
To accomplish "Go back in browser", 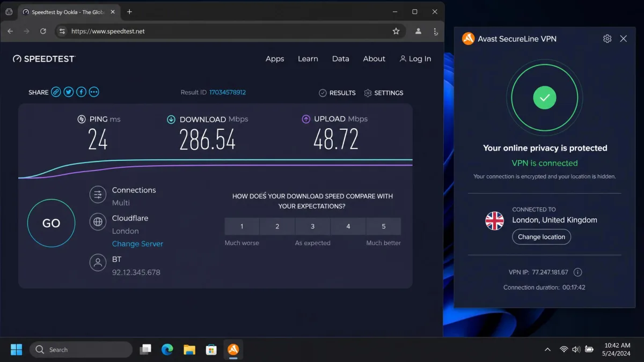I will [x=10, y=31].
